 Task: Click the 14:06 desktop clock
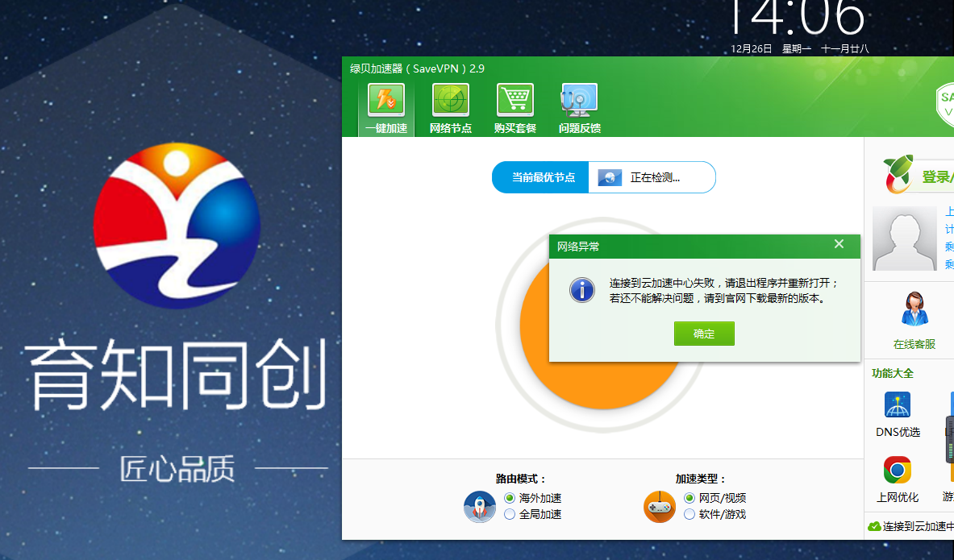[797, 17]
